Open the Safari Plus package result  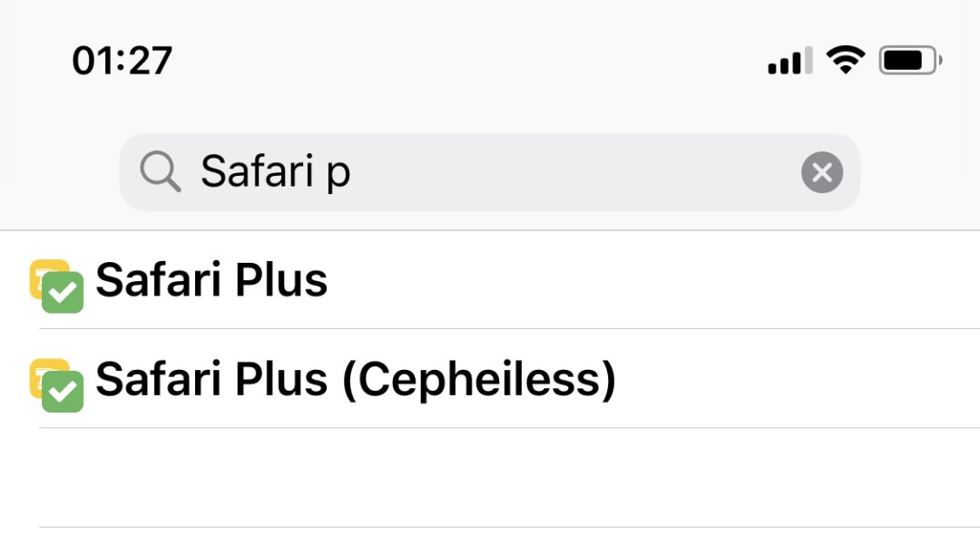click(x=211, y=280)
